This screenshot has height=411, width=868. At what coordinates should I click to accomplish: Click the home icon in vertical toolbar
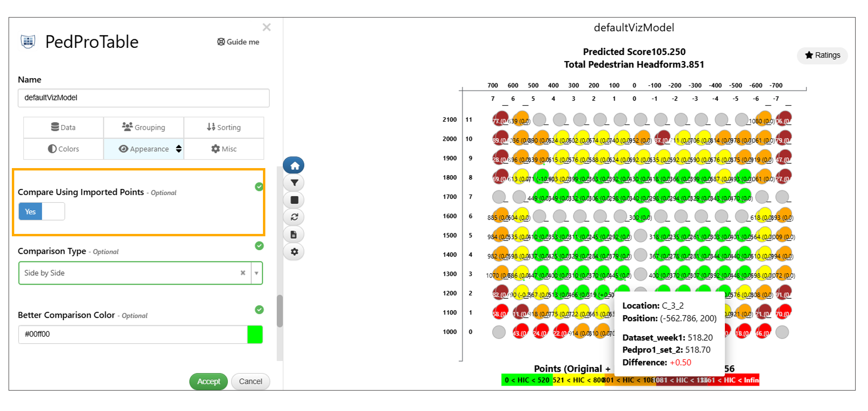tap(294, 166)
